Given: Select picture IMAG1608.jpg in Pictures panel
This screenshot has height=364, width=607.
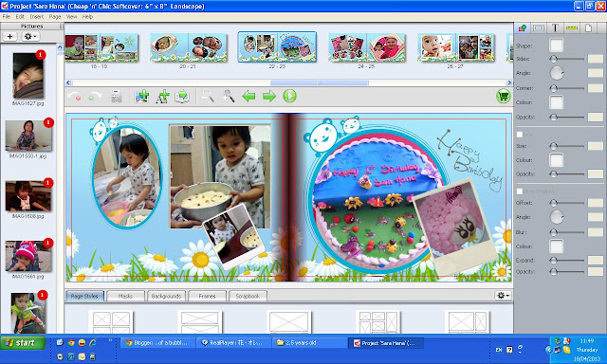Looking at the screenshot, I should pos(28,195).
